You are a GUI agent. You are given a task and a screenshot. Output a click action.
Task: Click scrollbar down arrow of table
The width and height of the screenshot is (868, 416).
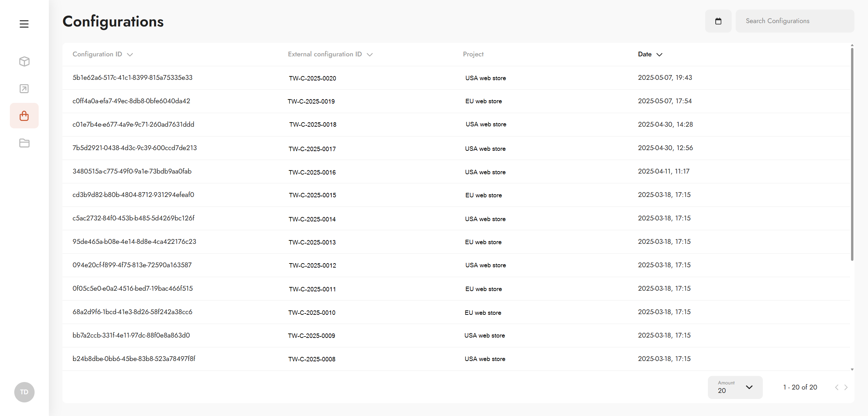[x=852, y=369]
